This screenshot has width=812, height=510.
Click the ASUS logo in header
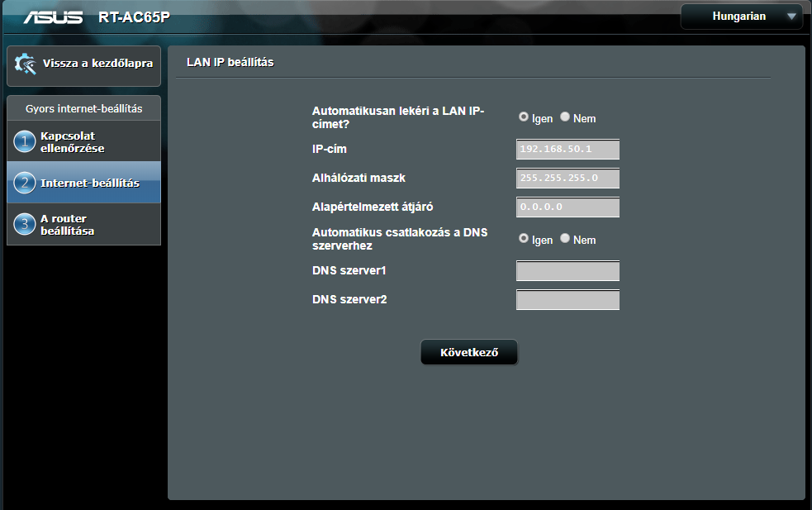53,17
